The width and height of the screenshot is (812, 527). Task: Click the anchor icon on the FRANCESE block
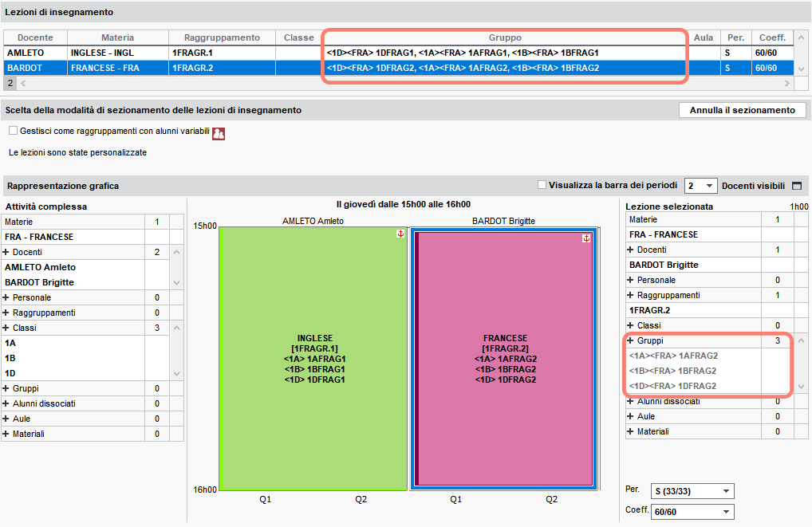[586, 238]
